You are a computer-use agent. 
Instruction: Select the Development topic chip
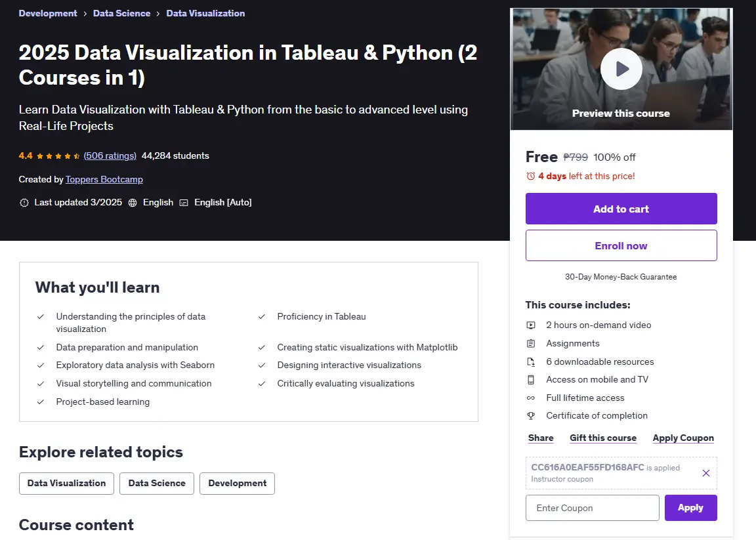pos(237,483)
